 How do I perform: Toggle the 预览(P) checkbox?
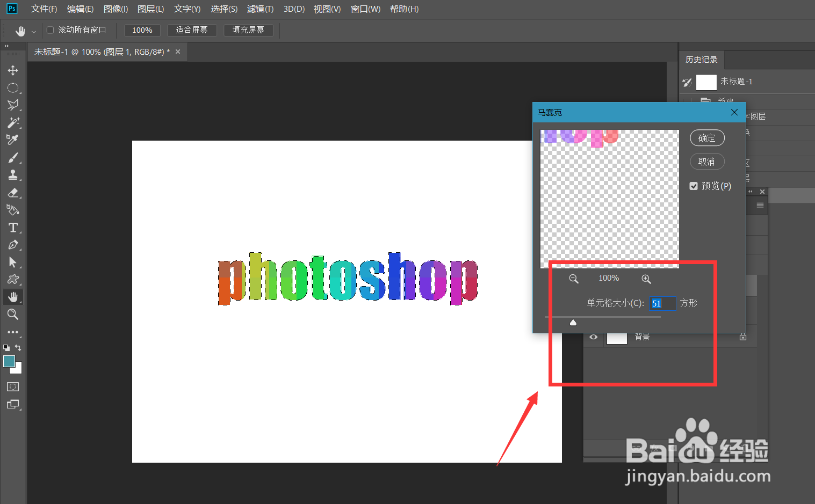[x=694, y=186]
